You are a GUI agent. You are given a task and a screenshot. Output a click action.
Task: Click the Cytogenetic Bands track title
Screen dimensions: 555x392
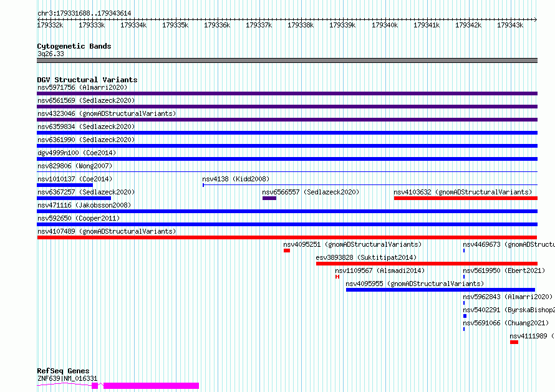tap(74, 46)
